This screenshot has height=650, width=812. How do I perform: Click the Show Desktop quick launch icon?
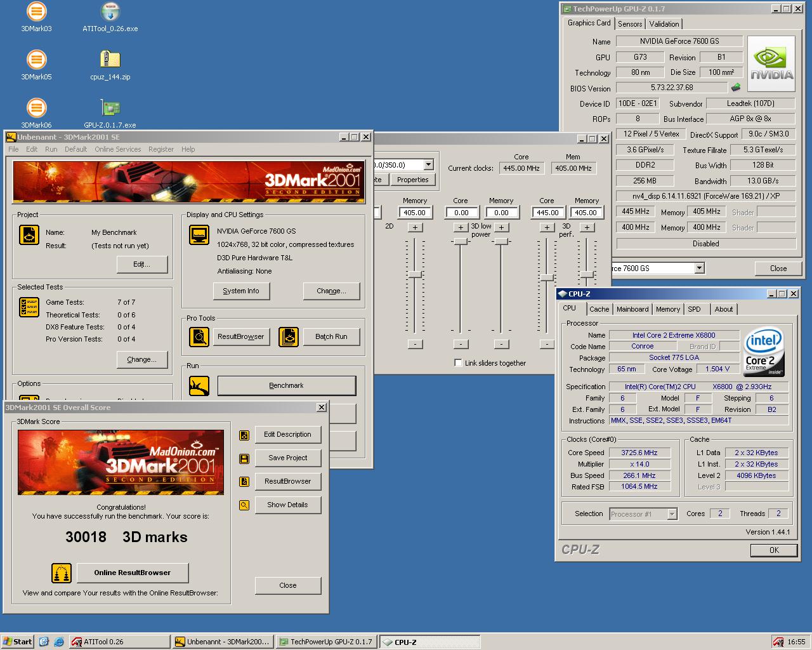pos(44,642)
